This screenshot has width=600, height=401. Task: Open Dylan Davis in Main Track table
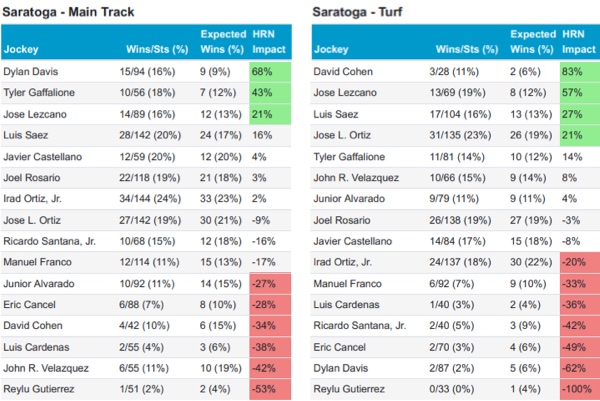pos(31,71)
